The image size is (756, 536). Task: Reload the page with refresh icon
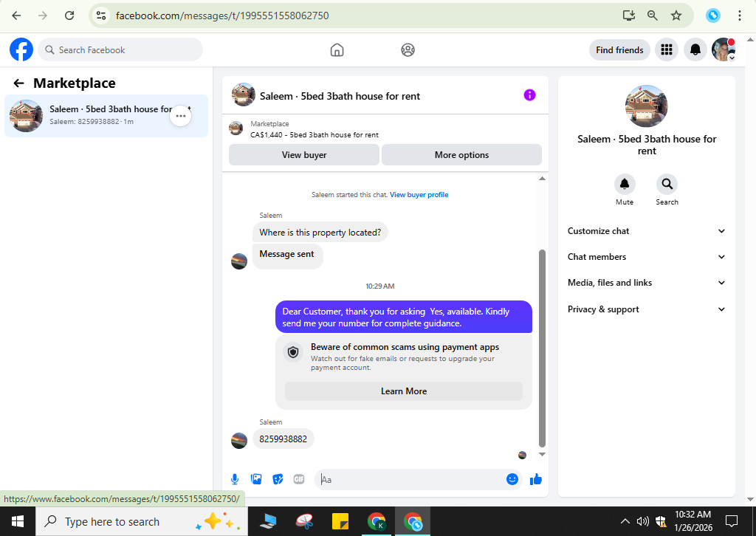(69, 16)
